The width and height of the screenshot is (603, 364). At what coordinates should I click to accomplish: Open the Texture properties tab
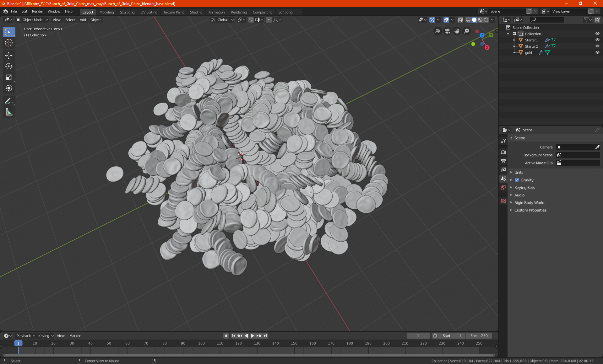pyautogui.click(x=503, y=201)
